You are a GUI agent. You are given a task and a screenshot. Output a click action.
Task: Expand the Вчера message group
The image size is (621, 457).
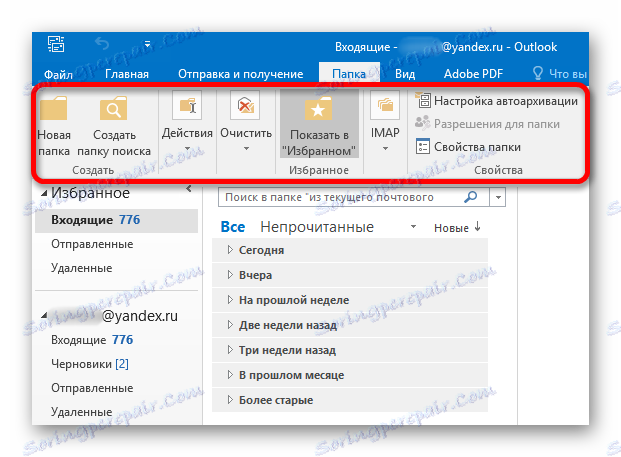[230, 275]
